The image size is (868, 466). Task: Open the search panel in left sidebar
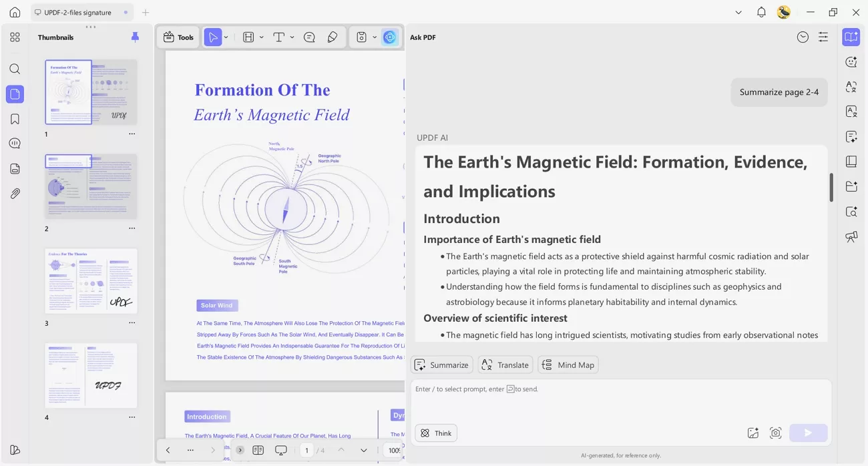click(x=15, y=69)
